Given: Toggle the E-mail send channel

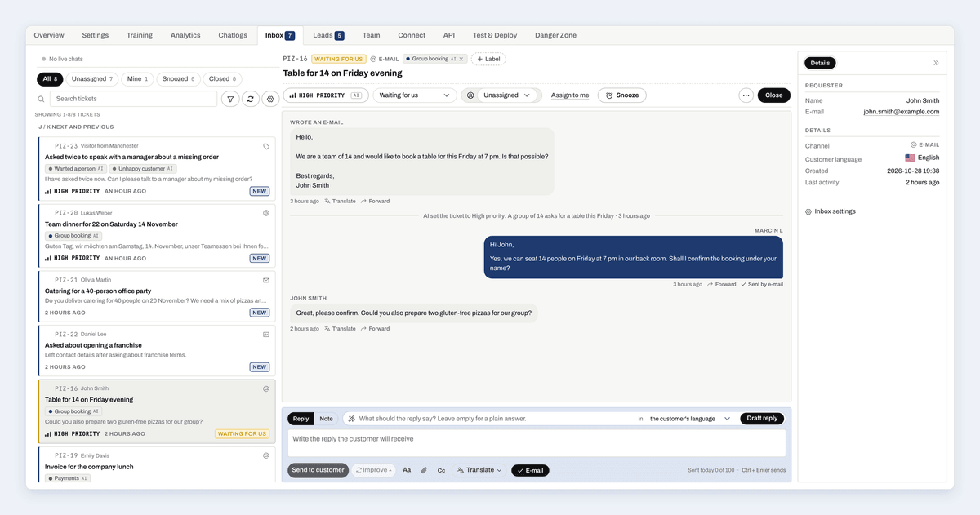Looking at the screenshot, I should coord(530,470).
